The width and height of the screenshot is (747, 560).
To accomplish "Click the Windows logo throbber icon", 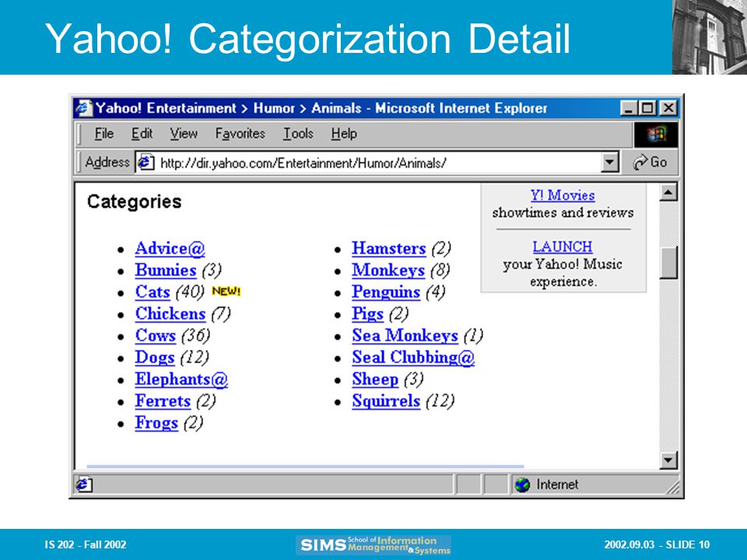I will click(x=656, y=135).
